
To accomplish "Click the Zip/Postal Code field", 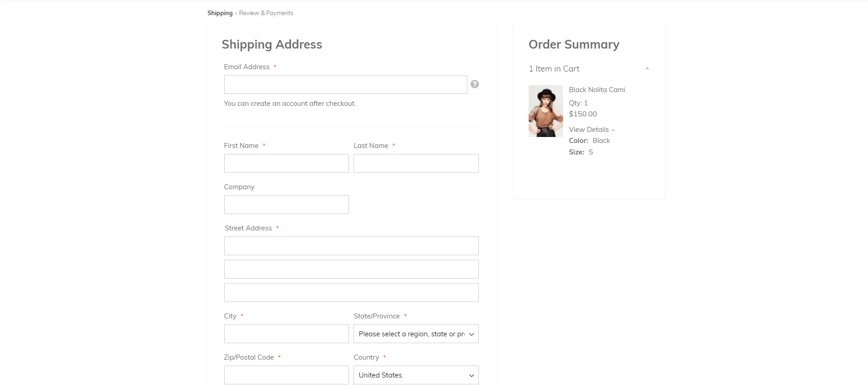I will pos(286,375).
